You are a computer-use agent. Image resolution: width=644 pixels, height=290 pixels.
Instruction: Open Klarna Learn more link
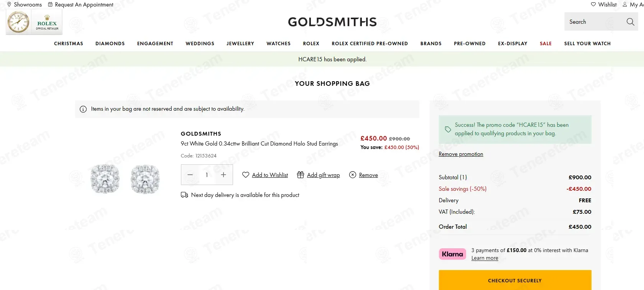[485, 258]
